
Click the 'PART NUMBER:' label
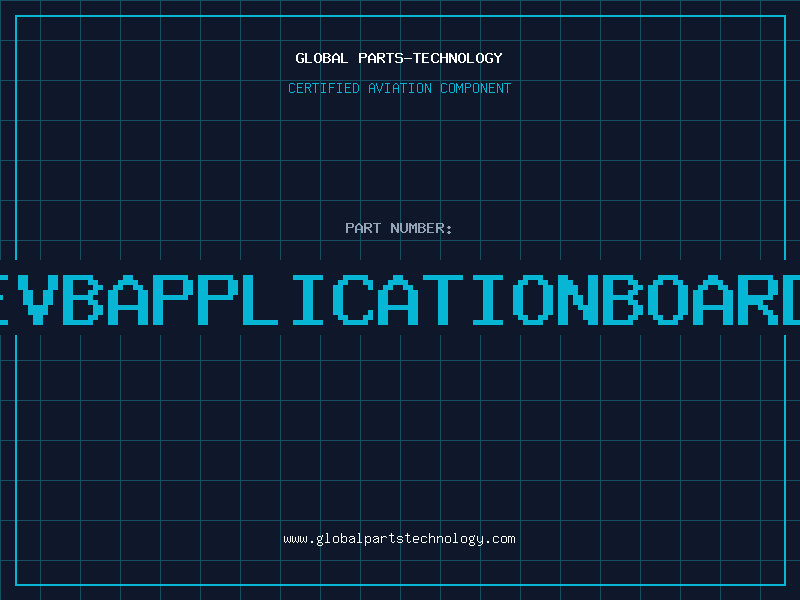click(x=399, y=228)
